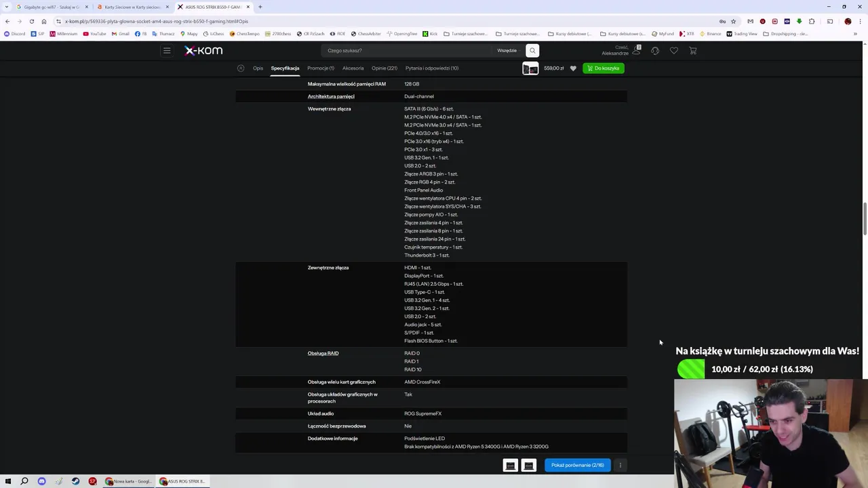
Task: Switch to the Opis tab
Action: coord(258,68)
